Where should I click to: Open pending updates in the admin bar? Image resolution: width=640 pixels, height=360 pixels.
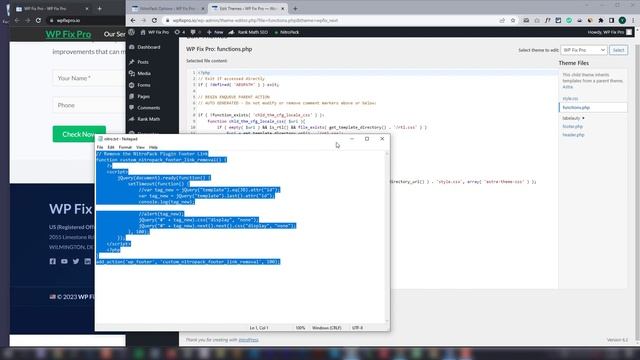click(x=180, y=32)
